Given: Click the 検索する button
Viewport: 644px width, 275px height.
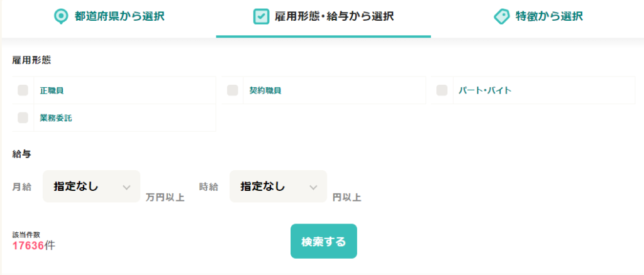Looking at the screenshot, I should 324,241.
